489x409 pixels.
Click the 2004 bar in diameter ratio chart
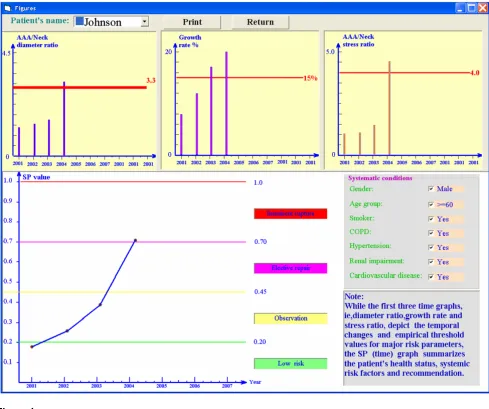(x=64, y=118)
